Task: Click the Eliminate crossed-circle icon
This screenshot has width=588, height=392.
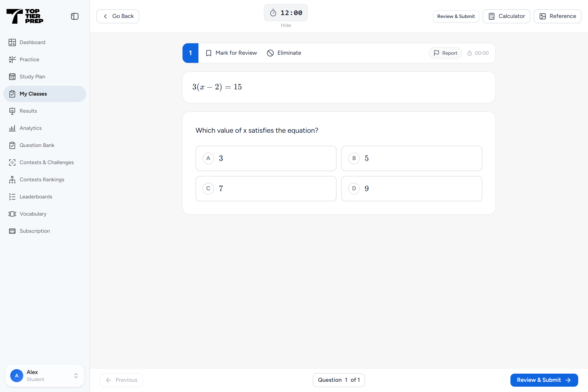Action: point(270,53)
